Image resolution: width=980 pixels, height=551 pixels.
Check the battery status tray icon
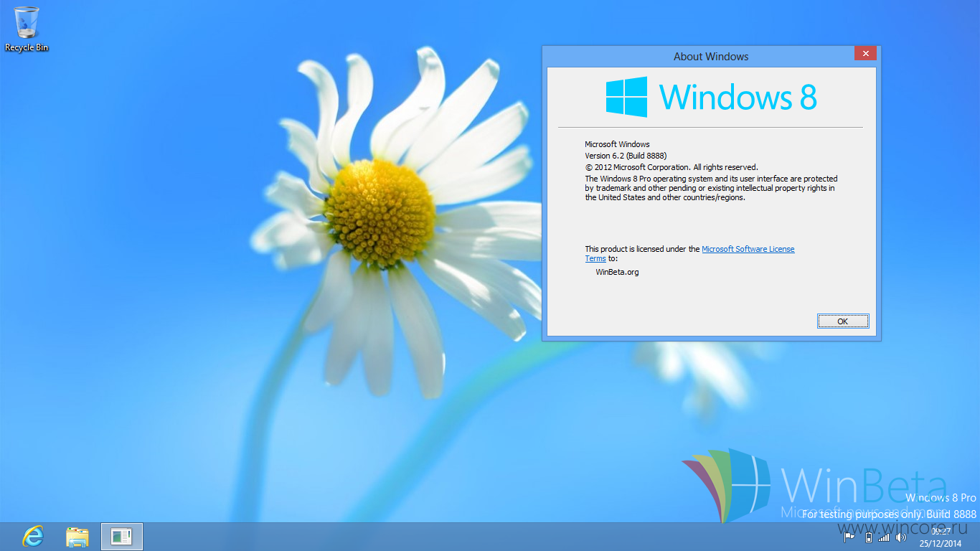(868, 537)
